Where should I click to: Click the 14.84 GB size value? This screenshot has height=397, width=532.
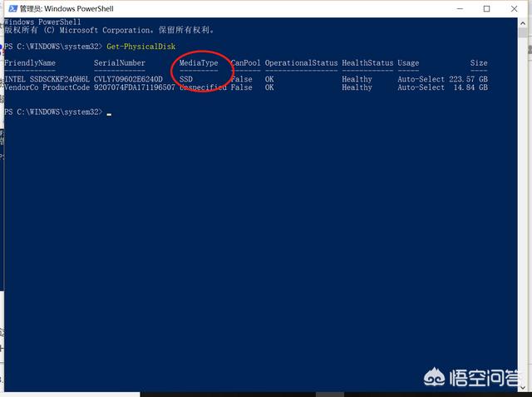470,87
